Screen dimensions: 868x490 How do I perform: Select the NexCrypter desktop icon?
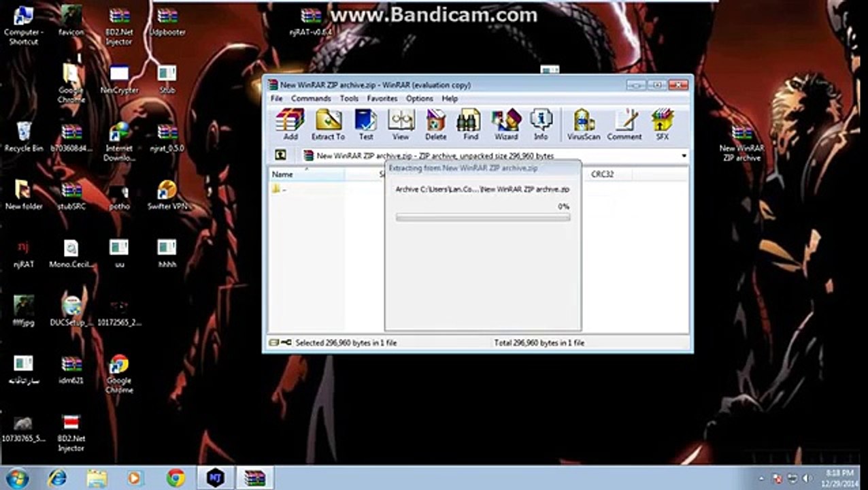pos(119,79)
